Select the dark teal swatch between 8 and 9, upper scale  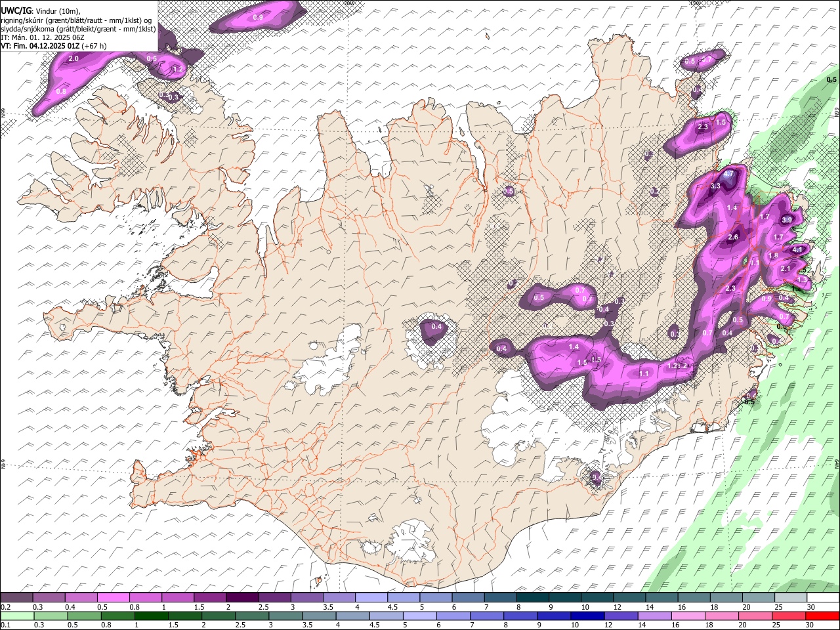532,598
